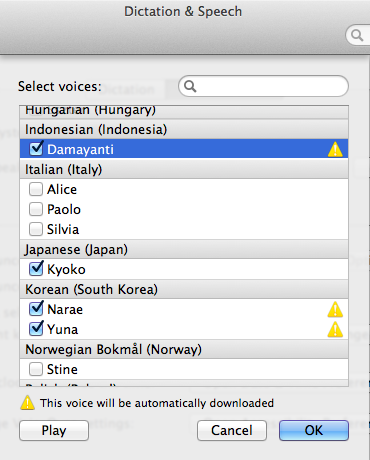Select the Paolo voice name
The image size is (370, 460).
pyautogui.click(x=64, y=209)
